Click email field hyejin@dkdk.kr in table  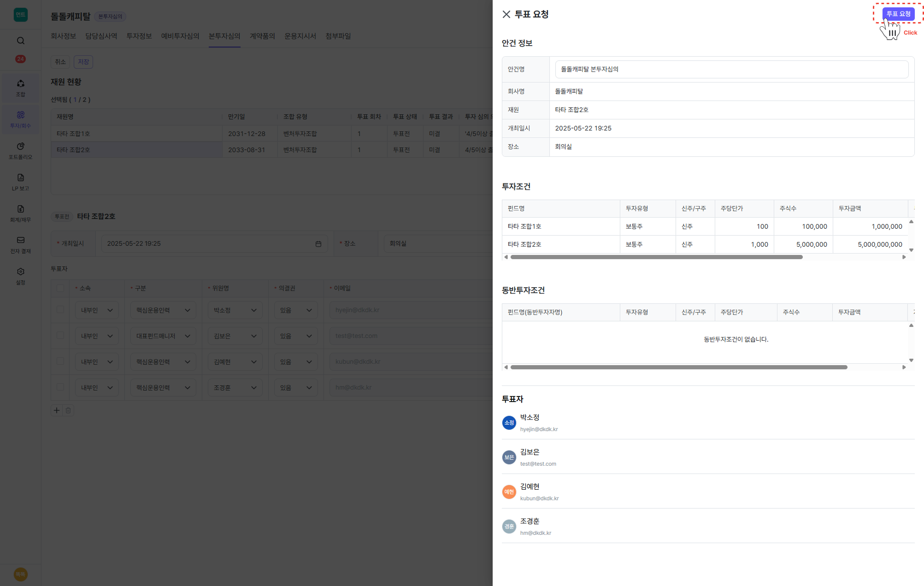click(x=410, y=310)
